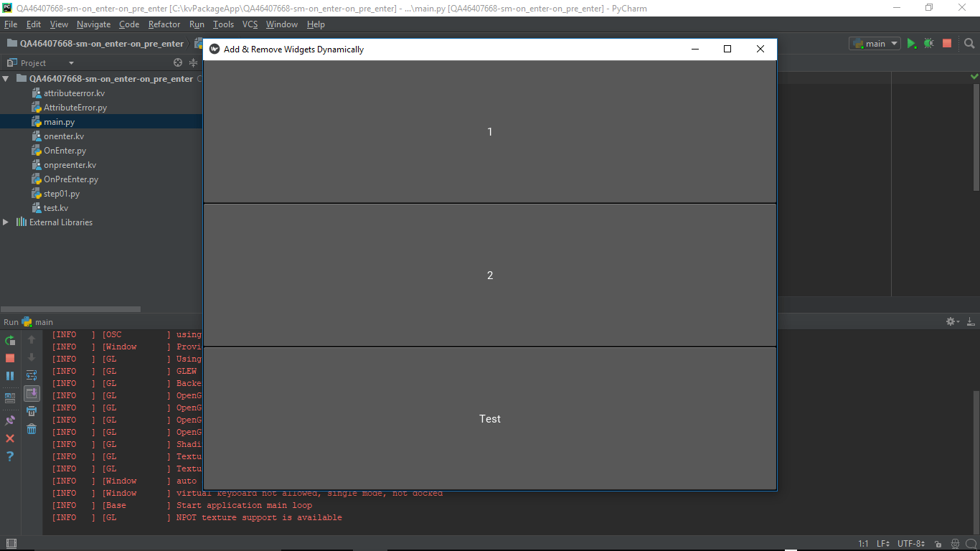Screen dimensions: 980x551
Task: Expand the External Libraries node
Action: tap(6, 222)
